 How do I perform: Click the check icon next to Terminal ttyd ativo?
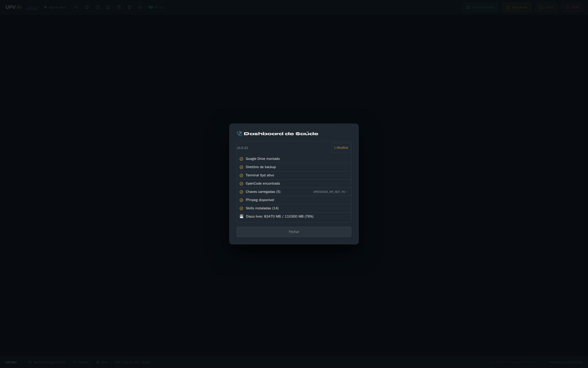click(x=241, y=175)
